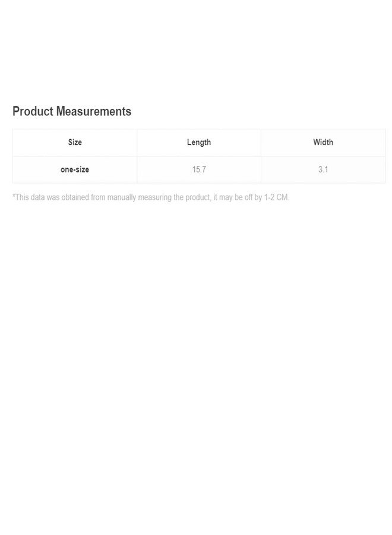This screenshot has height=535, width=392.
Task: Select the Length column header
Action: point(199,143)
